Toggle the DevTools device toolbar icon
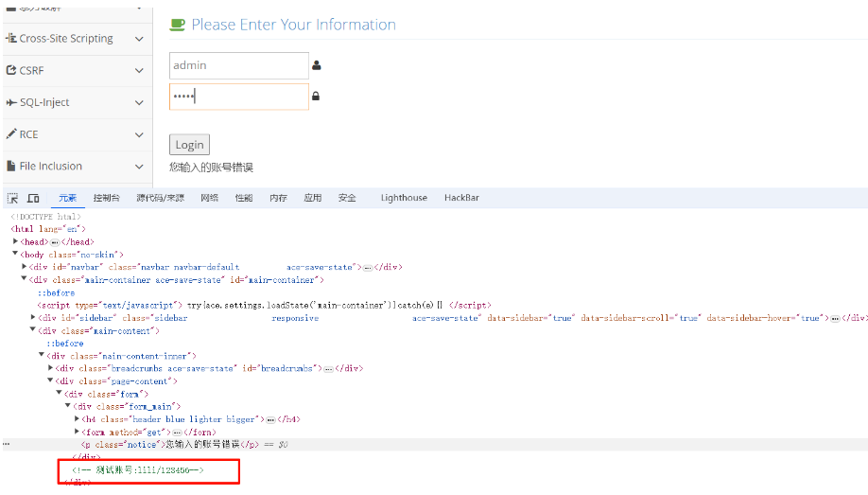The image size is (868, 495). tap(33, 198)
